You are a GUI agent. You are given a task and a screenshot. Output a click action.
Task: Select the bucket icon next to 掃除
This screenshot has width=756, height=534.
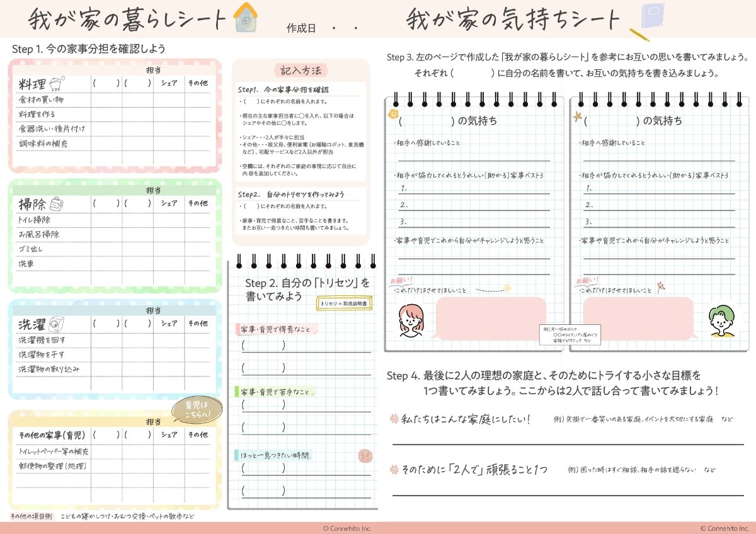(57, 203)
